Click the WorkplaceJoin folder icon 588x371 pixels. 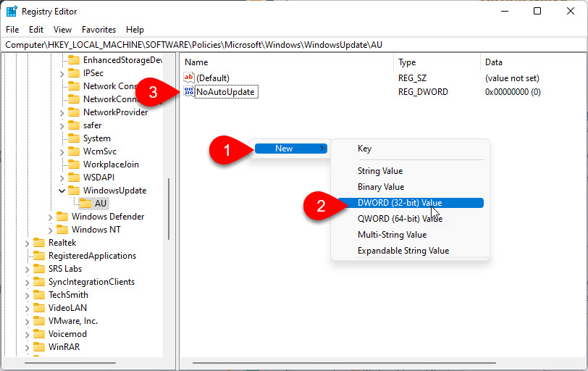74,164
